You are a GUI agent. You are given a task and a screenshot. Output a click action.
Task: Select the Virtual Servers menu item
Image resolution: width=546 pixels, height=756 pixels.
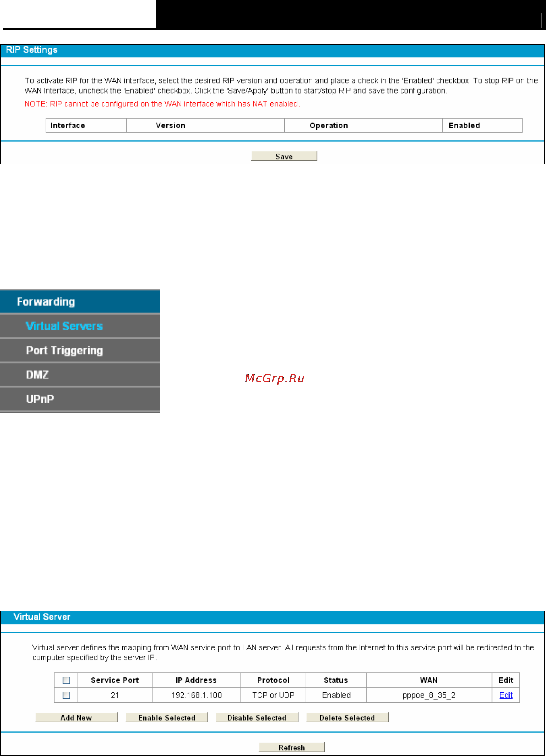[x=80, y=326]
